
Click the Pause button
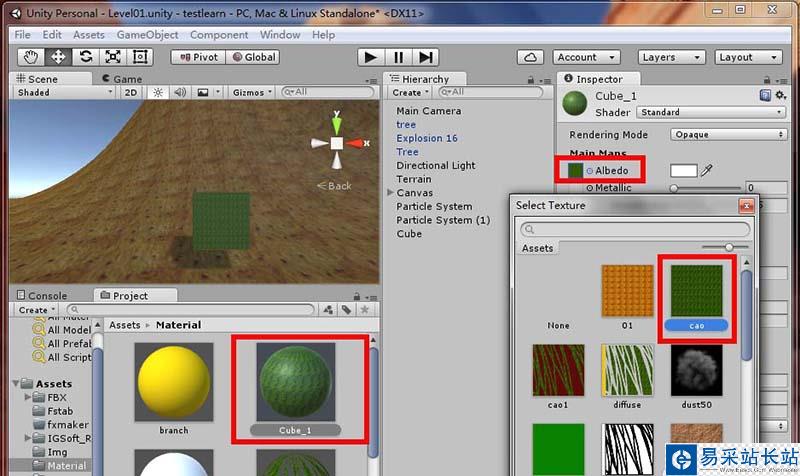pos(398,57)
